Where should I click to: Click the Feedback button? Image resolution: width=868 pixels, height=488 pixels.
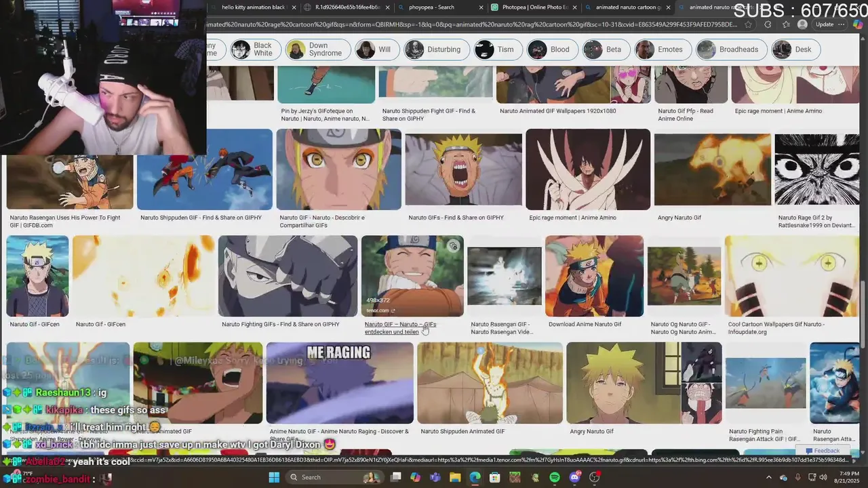823,451
